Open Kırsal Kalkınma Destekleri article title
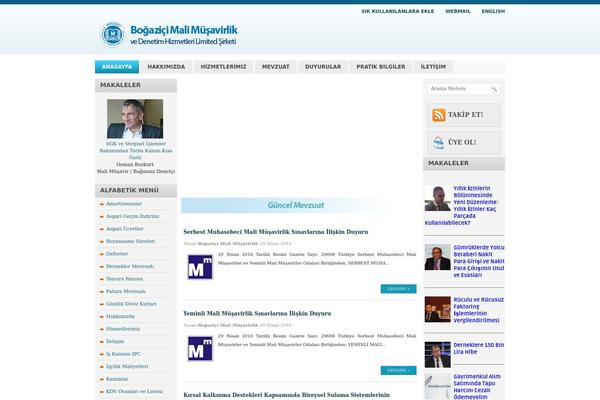This screenshot has width=600, height=400. point(287,395)
